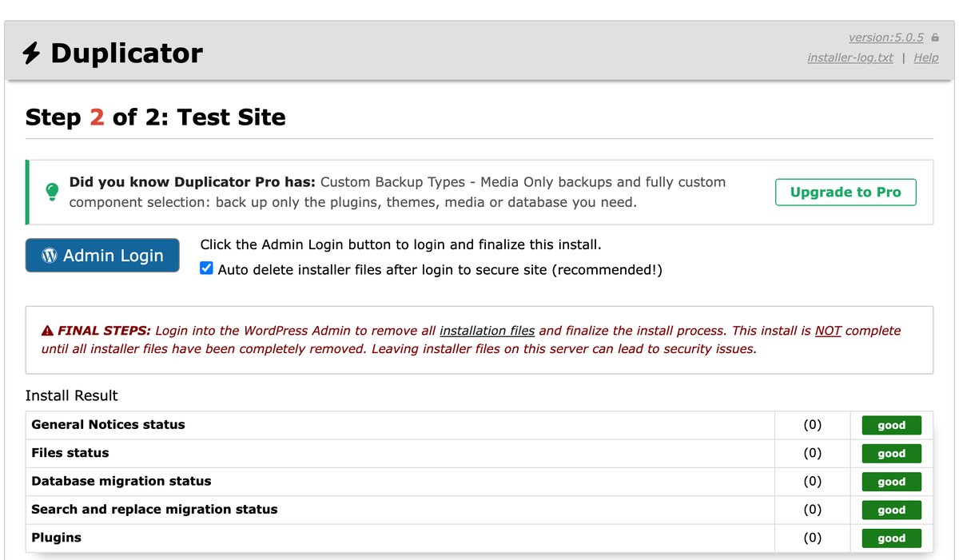Click the (0) count for Database migration status
Image resolution: width=959 pixels, height=560 pixels.
[x=812, y=482]
